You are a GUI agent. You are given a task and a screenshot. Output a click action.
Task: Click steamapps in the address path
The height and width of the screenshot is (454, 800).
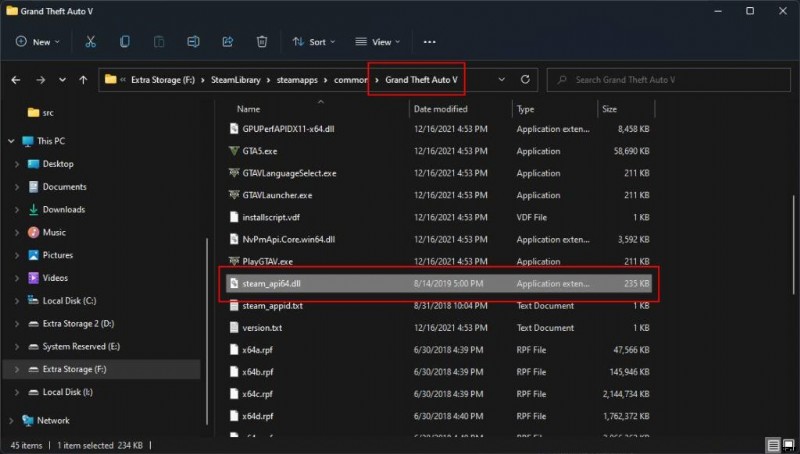point(297,80)
